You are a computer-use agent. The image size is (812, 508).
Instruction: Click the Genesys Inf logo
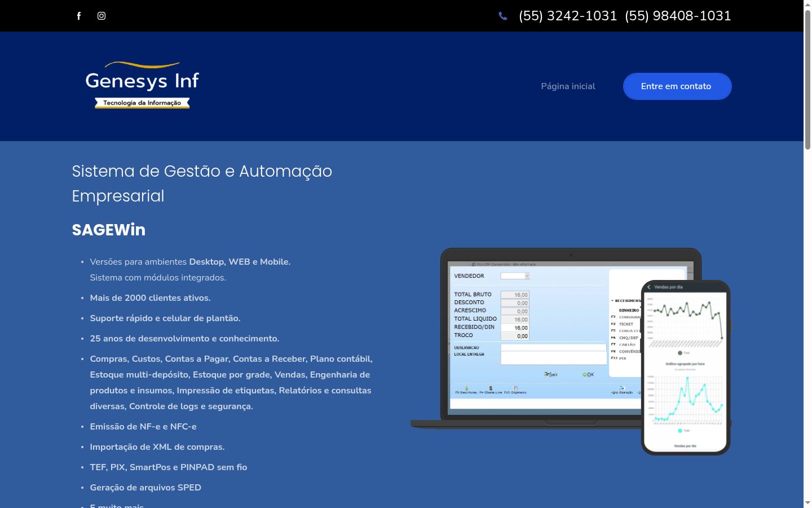(142, 85)
